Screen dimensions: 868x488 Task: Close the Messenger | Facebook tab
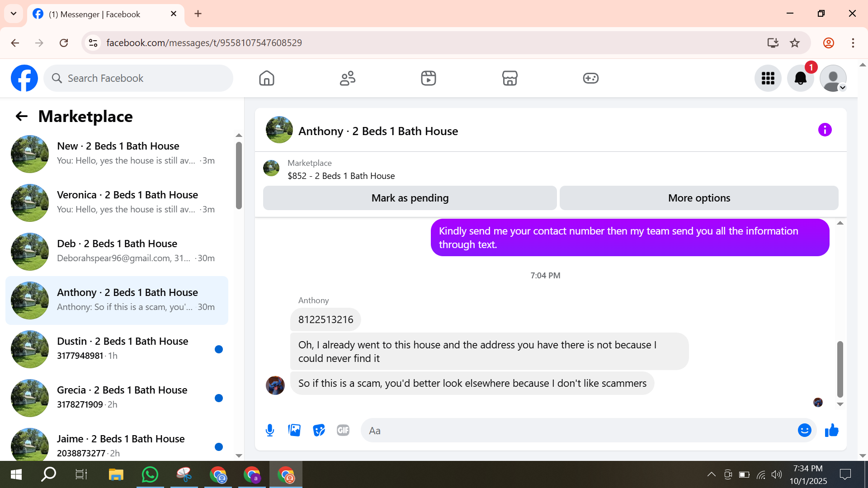pos(174,14)
